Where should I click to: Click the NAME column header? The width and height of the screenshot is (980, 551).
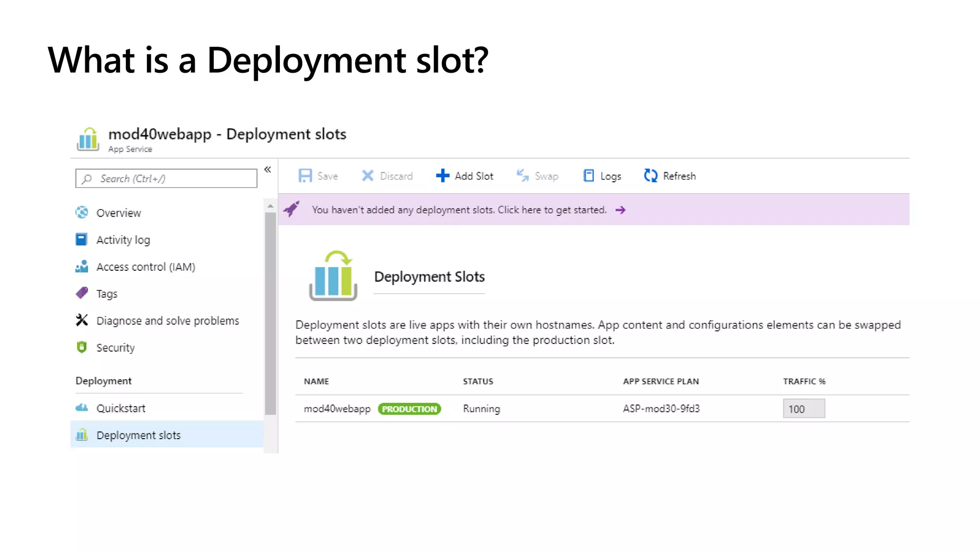click(316, 381)
